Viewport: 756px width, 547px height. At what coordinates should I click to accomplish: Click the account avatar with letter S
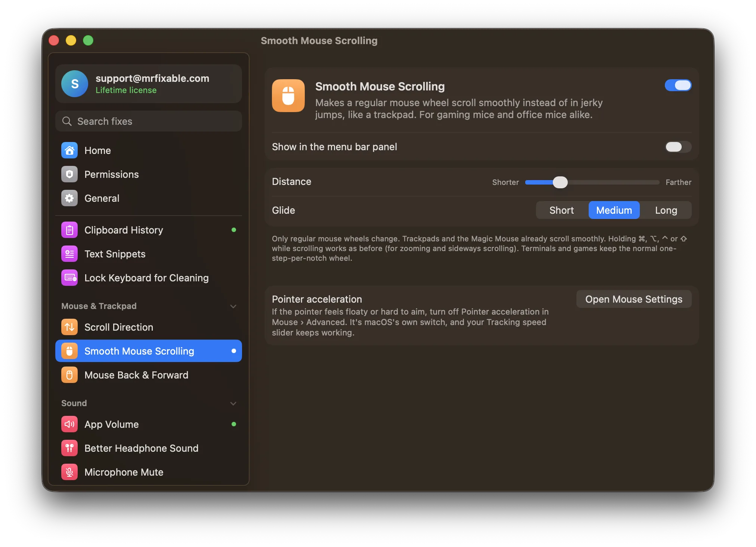75,84
